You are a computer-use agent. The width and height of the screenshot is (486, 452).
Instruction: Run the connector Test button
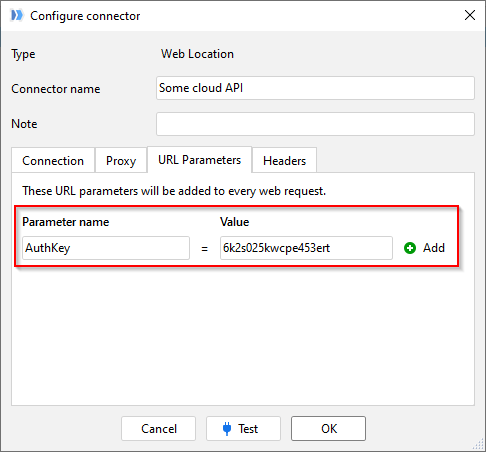click(x=243, y=429)
